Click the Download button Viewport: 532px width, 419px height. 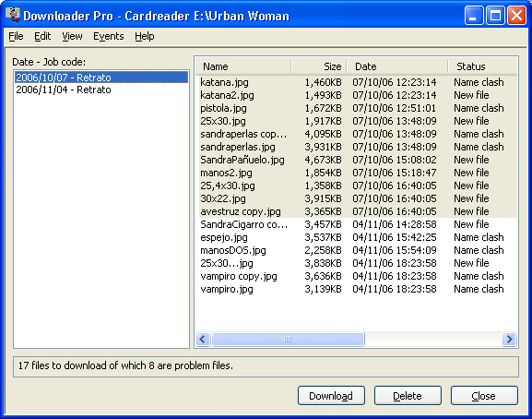click(x=331, y=396)
